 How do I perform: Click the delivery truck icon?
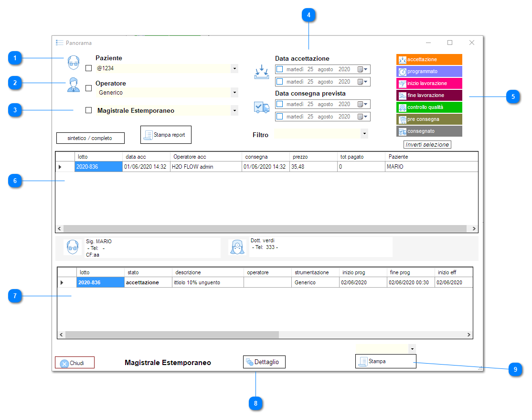pos(262,108)
